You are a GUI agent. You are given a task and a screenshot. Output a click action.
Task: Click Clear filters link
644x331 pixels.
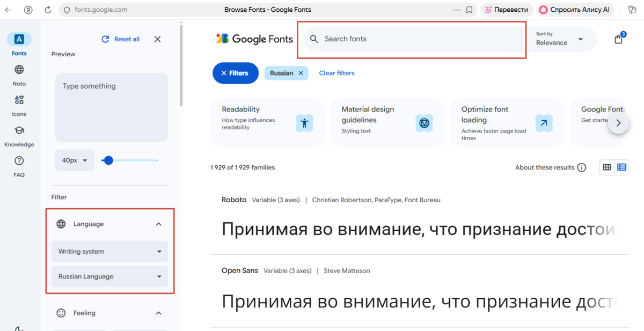click(336, 73)
